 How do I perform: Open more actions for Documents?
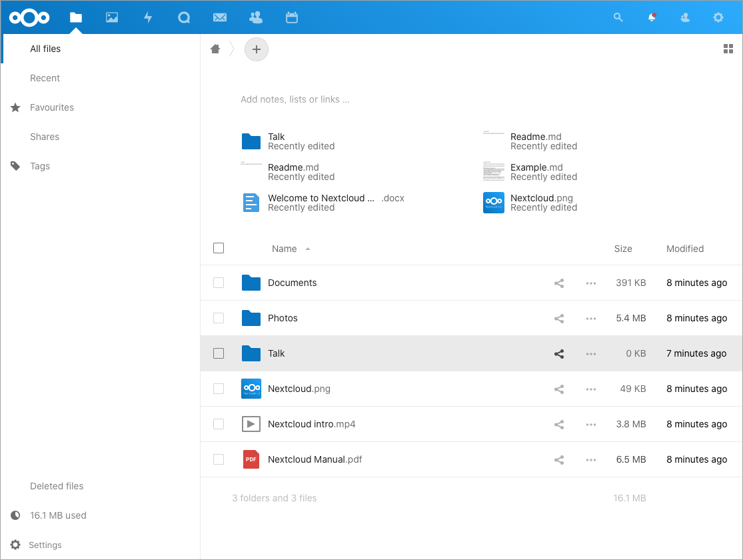[x=591, y=283]
